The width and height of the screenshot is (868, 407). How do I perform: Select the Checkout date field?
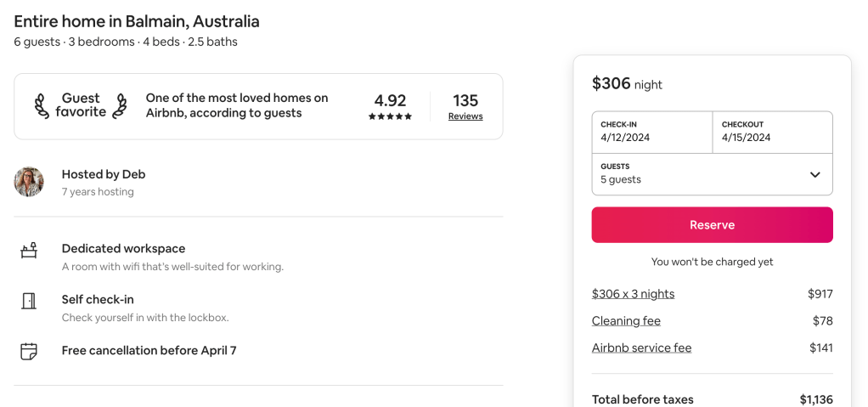[x=772, y=132]
